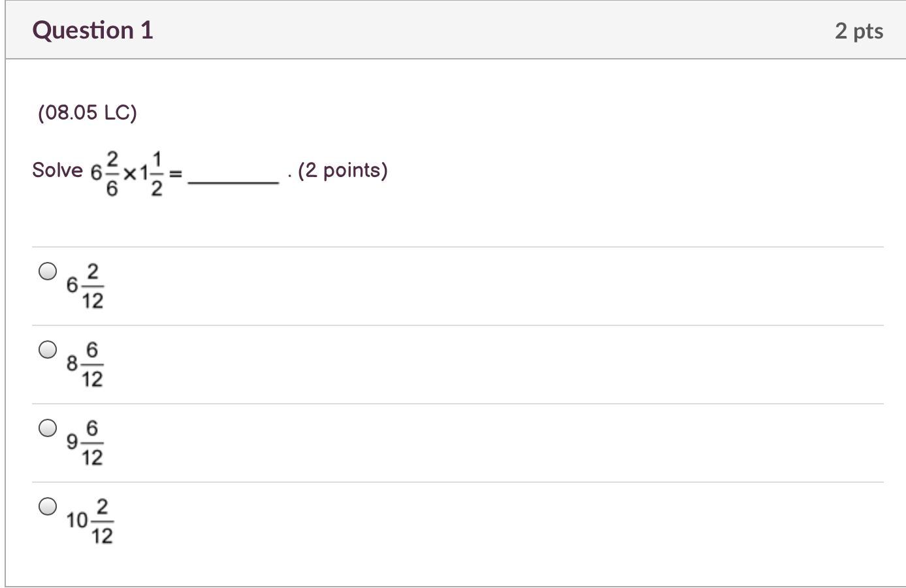906x588 pixels.
Task: Click the 8 6/12 answer label
Action: pyautogui.click(x=85, y=364)
